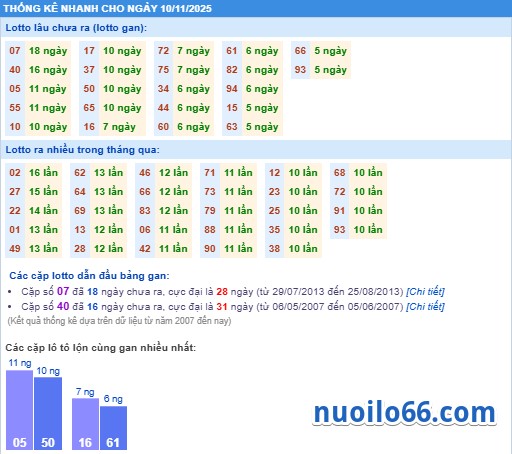Click frequent number 64 with 13 lần
Screen dimensions: 512x454
tap(80, 192)
